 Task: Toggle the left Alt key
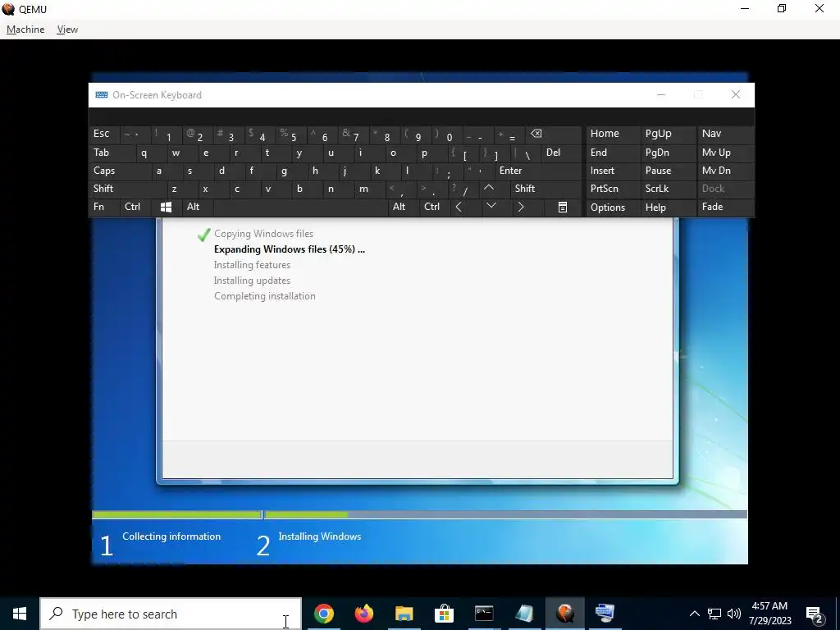(198, 208)
